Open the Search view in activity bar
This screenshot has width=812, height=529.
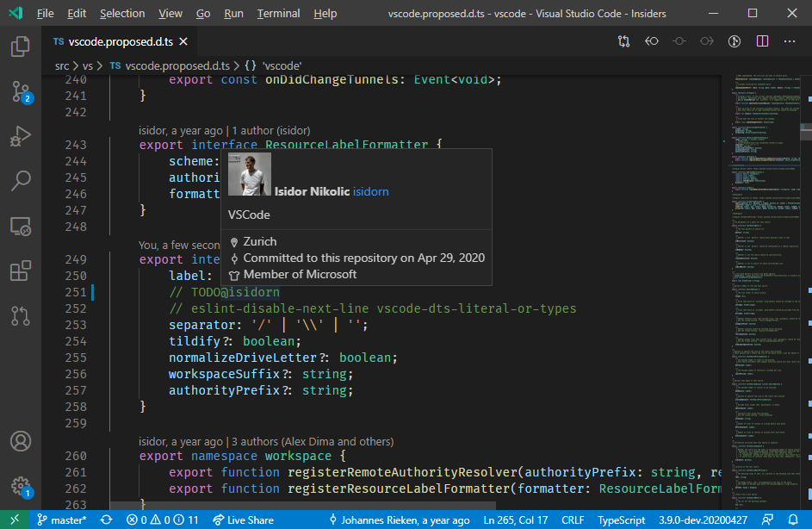tap(21, 181)
